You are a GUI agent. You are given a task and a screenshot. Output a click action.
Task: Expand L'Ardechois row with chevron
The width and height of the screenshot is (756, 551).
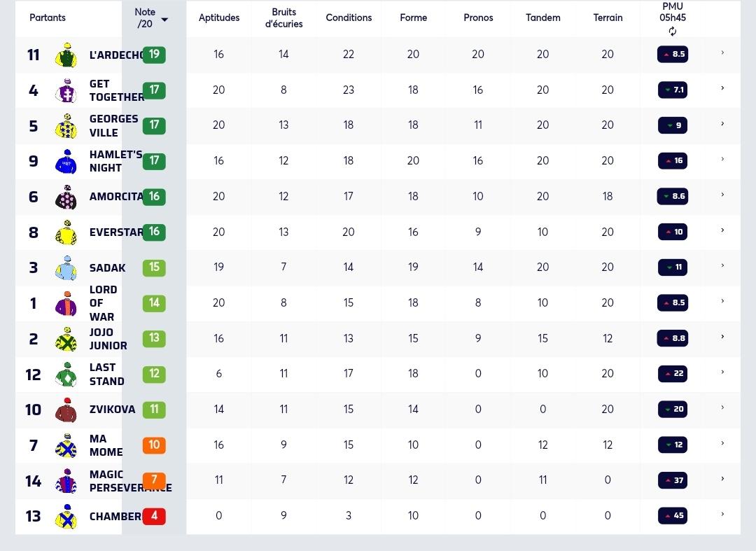pyautogui.click(x=722, y=53)
